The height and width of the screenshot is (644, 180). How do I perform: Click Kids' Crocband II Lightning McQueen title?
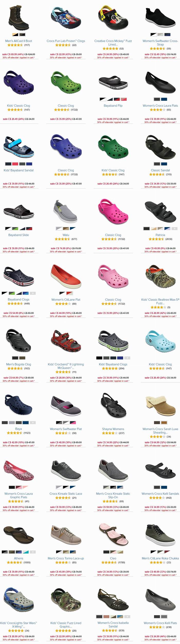point(66,366)
